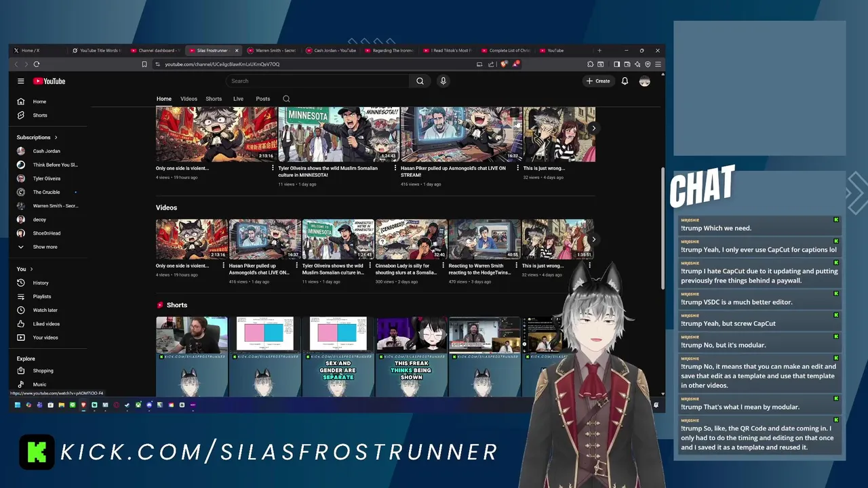Open the Windows Start button
This screenshot has width=868, height=488.
pos(18,405)
